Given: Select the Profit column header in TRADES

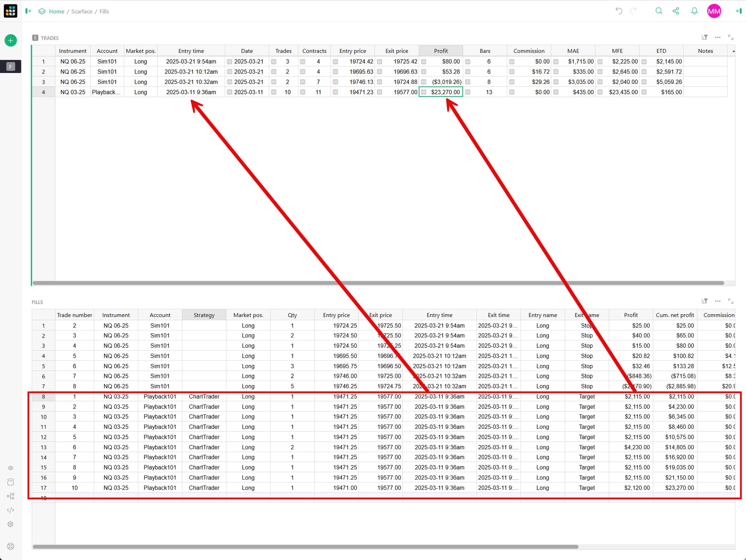Looking at the screenshot, I should 441,51.
